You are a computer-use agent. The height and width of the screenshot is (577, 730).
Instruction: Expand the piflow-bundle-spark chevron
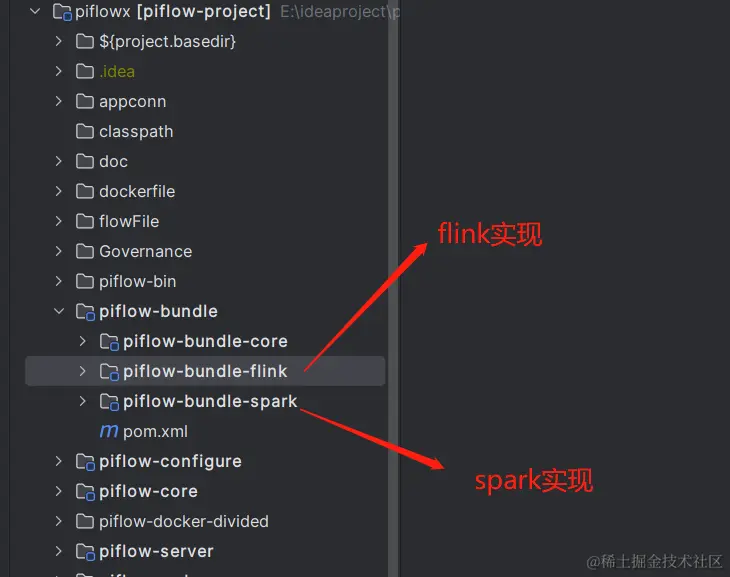[82, 401]
